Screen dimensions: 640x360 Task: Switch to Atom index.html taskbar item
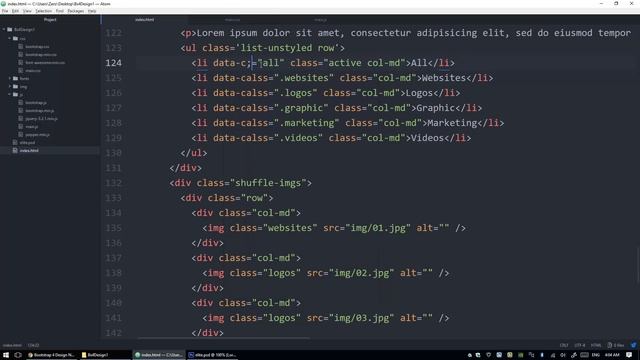pos(159,355)
